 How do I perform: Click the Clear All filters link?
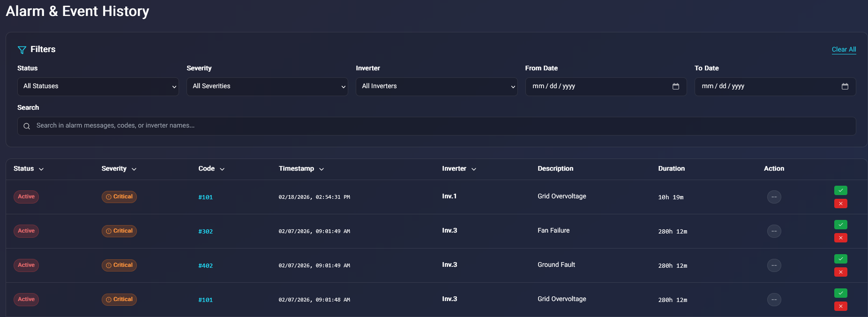(x=844, y=49)
